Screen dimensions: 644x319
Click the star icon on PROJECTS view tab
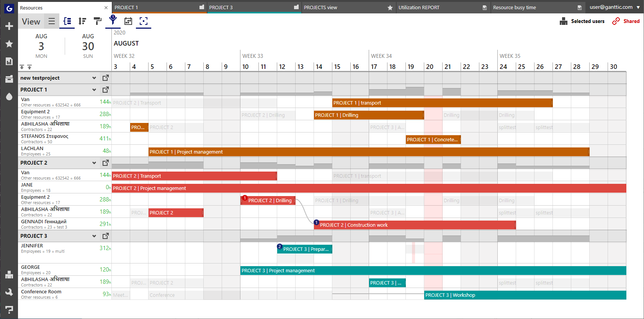point(390,8)
